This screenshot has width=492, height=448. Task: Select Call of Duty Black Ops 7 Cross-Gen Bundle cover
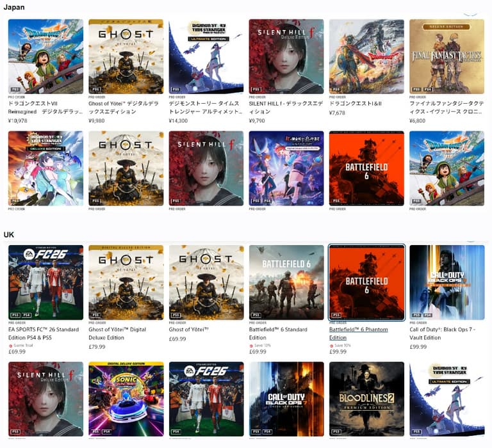[x=286, y=399]
